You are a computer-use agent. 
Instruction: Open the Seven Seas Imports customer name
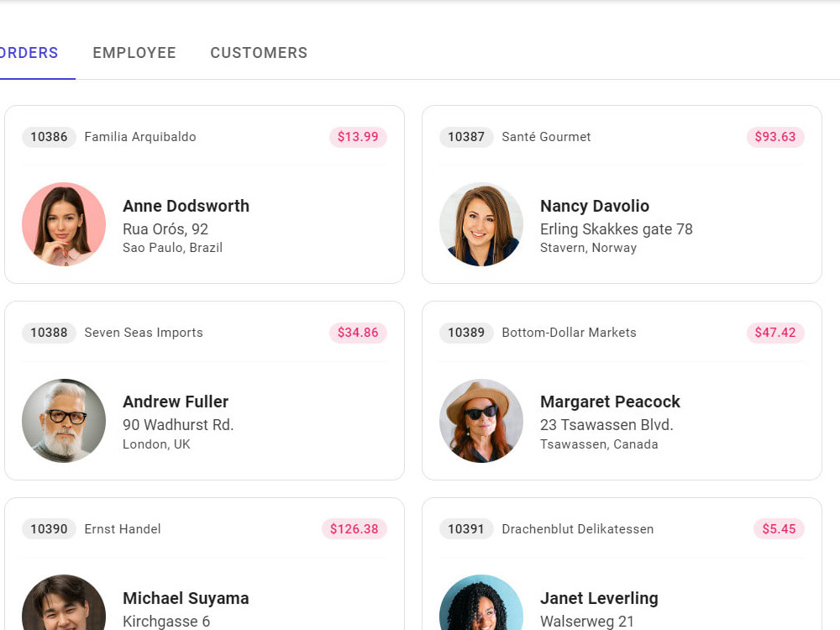[144, 333]
